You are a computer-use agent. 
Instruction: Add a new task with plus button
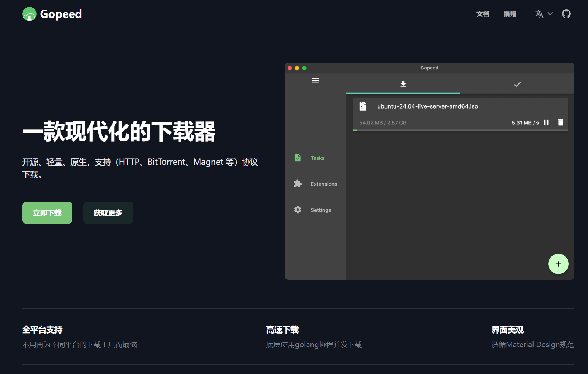(558, 264)
